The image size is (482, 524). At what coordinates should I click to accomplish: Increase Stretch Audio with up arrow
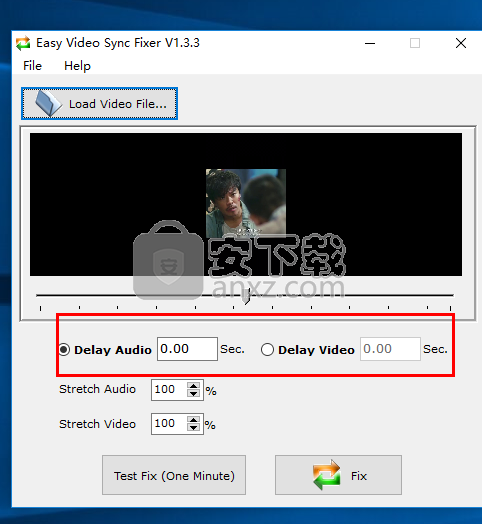pyautogui.click(x=194, y=386)
